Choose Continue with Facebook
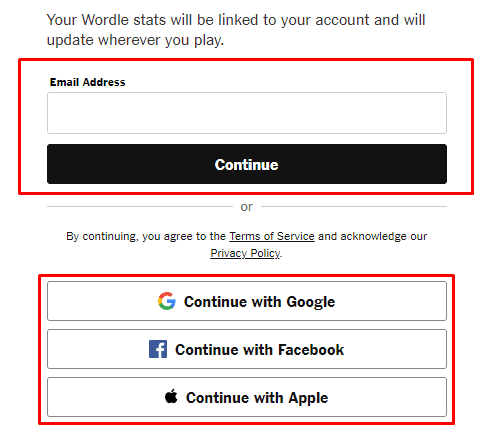The height and width of the screenshot is (436, 488). point(247,349)
